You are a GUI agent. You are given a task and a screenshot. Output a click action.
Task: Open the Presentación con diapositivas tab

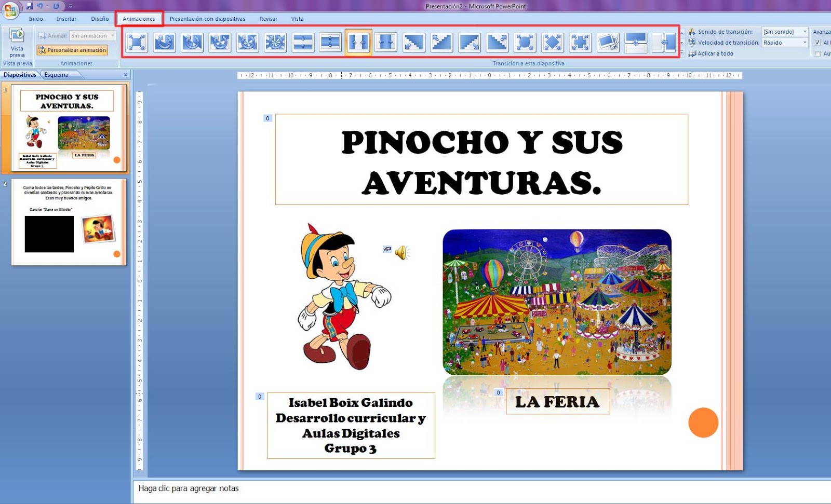tap(207, 19)
